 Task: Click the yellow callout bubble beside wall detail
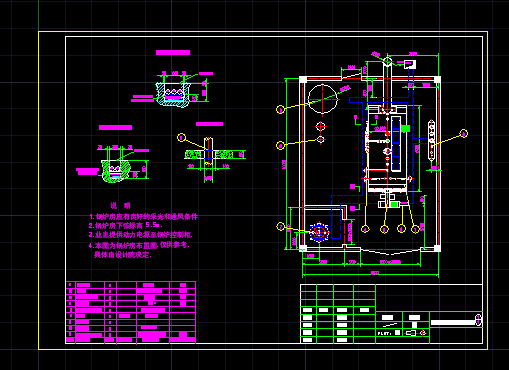(181, 137)
